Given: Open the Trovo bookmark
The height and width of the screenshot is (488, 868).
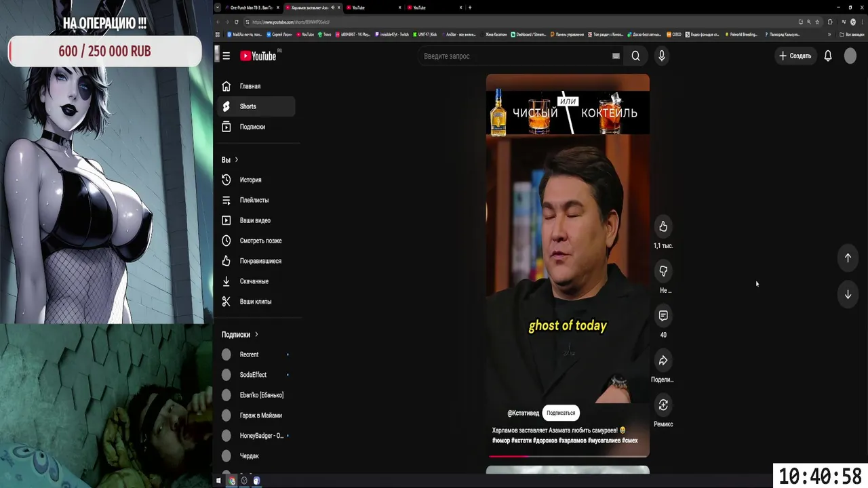Looking at the screenshot, I should pos(325,34).
